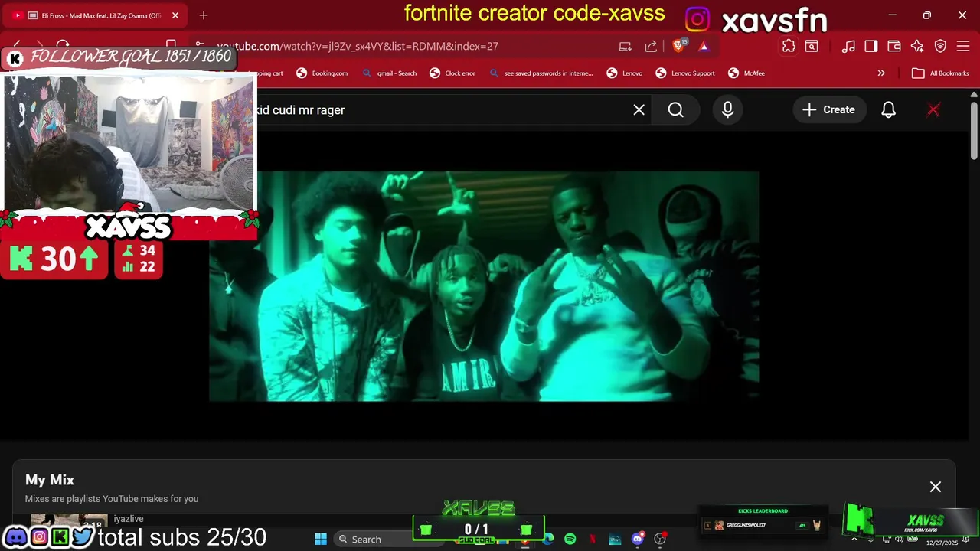
Task: Open the Brave playlist music note icon
Action: (848, 46)
